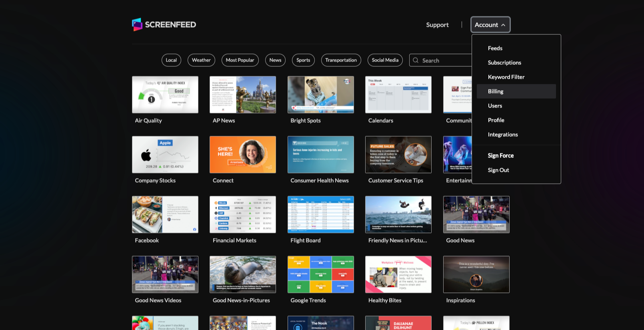Screen dimensions: 644x330
Task: Click the Flight Board feed title
Action: (x=306, y=241)
